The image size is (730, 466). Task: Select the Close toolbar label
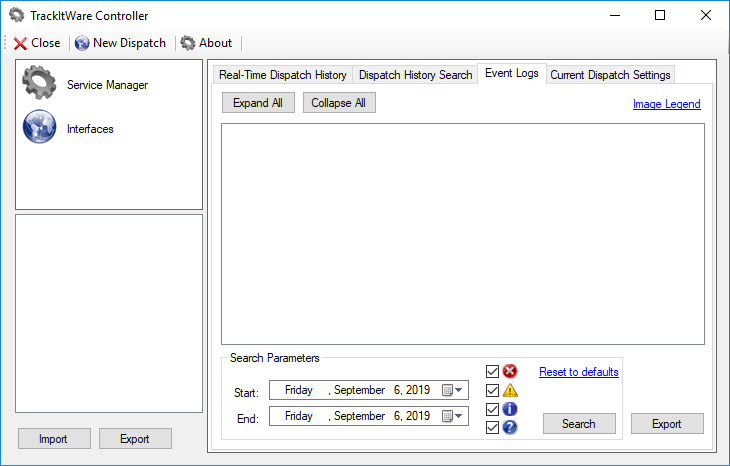(x=46, y=43)
